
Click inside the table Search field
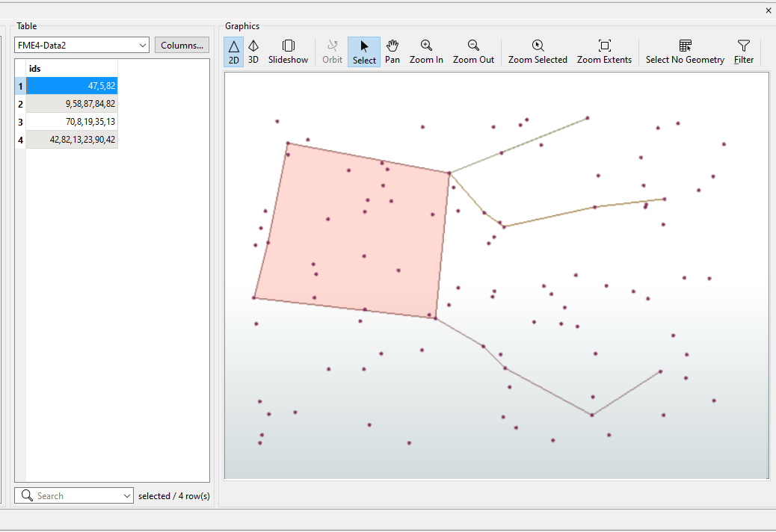coord(75,496)
